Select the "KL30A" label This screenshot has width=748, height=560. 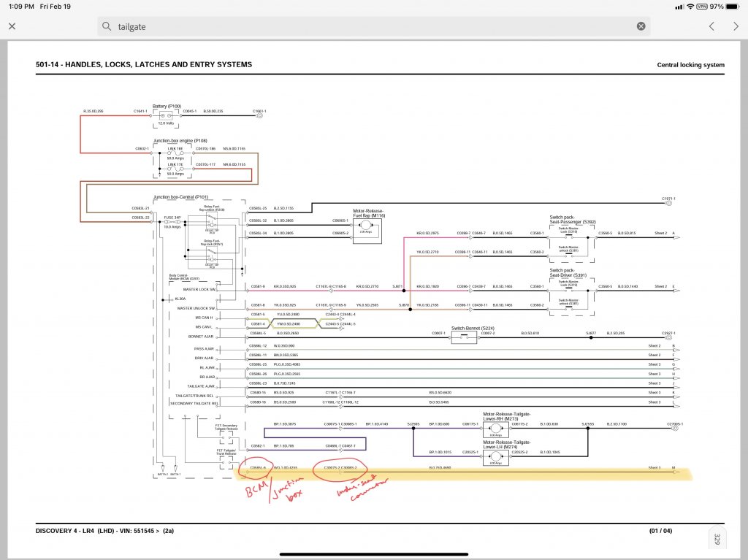180,299
